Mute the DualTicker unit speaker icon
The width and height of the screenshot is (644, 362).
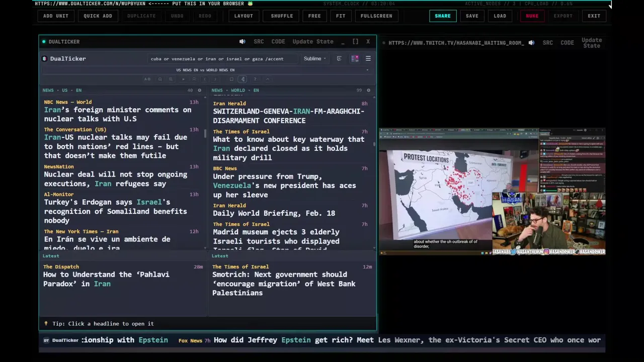coord(242,42)
